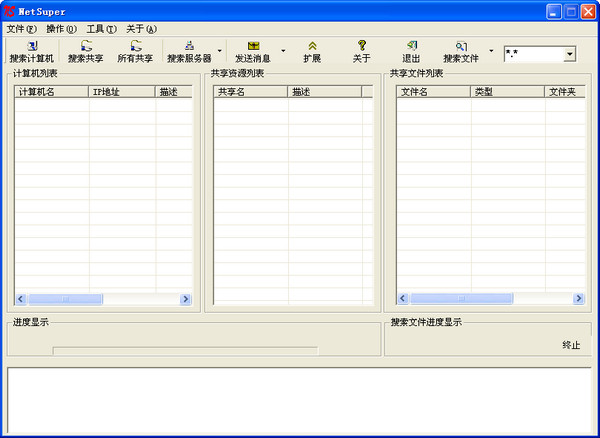The width and height of the screenshot is (600, 438).
Task: Click the 搜索服务器 toolbar icon
Action: coord(188,46)
